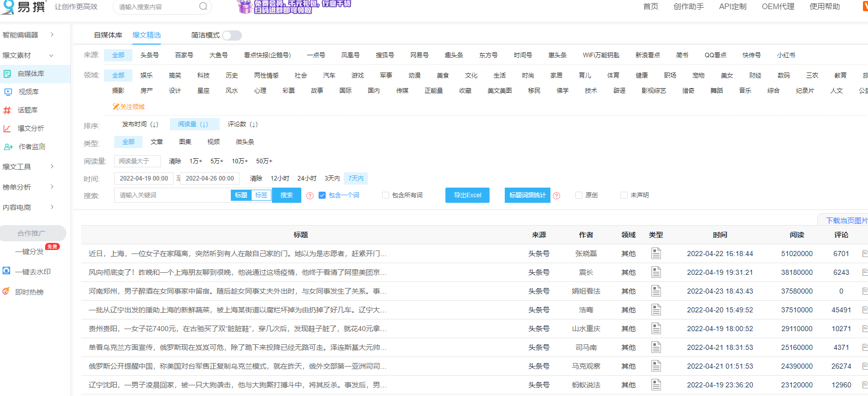This screenshot has height=396, width=868.
Task: Open article by author 司马南
Action: click(237, 347)
